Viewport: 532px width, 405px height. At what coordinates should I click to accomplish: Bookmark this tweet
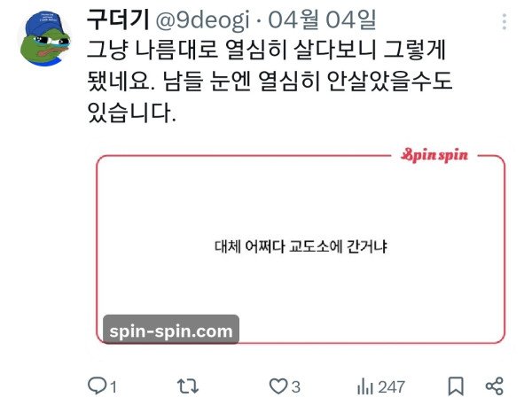coord(456,386)
